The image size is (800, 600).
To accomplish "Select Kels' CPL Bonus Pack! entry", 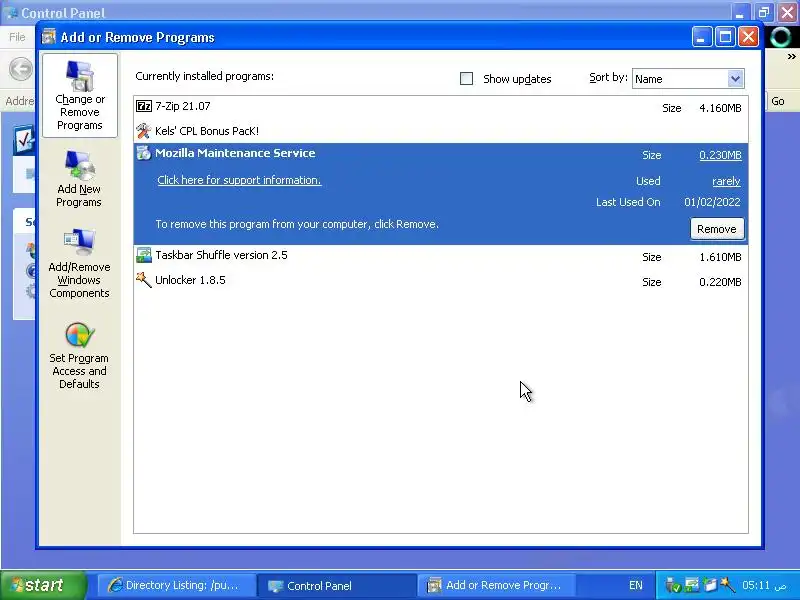I will point(441,131).
